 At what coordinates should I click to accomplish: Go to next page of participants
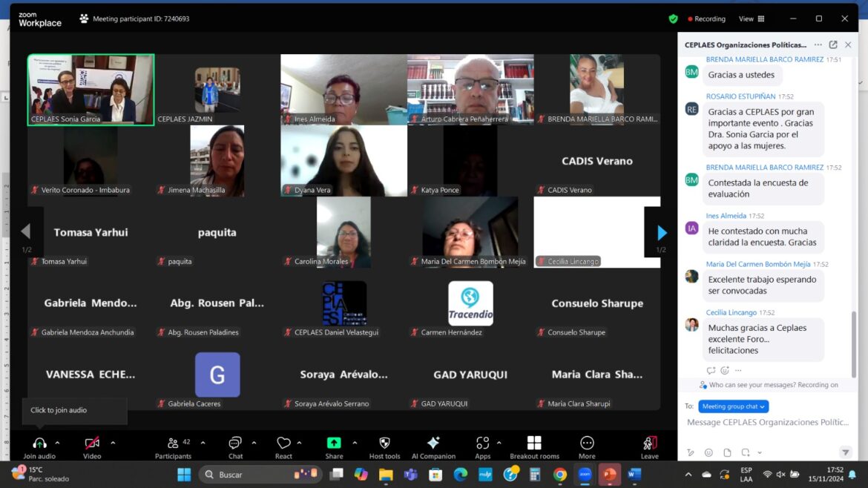point(662,233)
